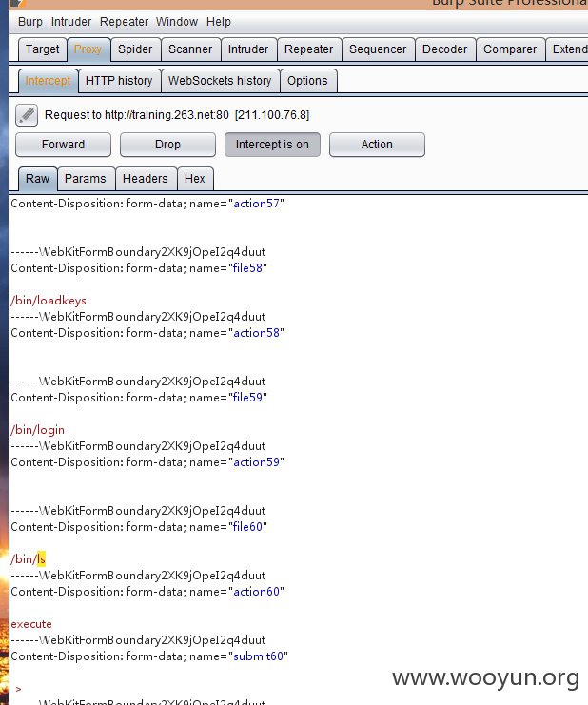Switch to the Hex view tab
This screenshot has height=705, width=588.
click(195, 179)
